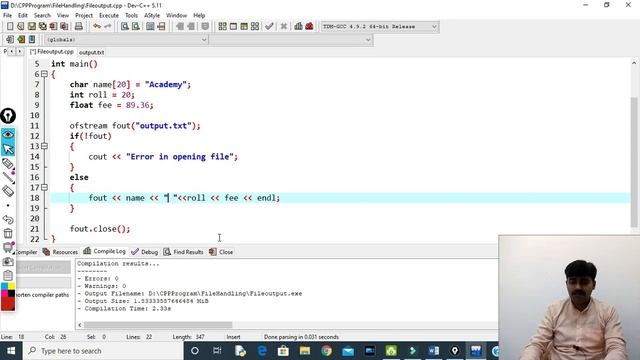Open the Project menu
This screenshot has height=360, width=640.
(84, 16)
